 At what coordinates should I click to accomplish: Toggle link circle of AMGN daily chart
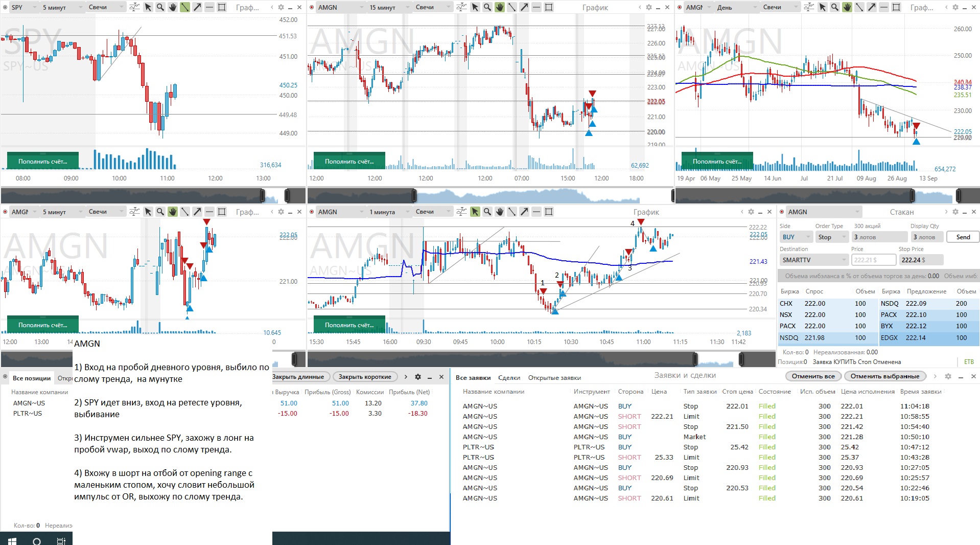(680, 7)
